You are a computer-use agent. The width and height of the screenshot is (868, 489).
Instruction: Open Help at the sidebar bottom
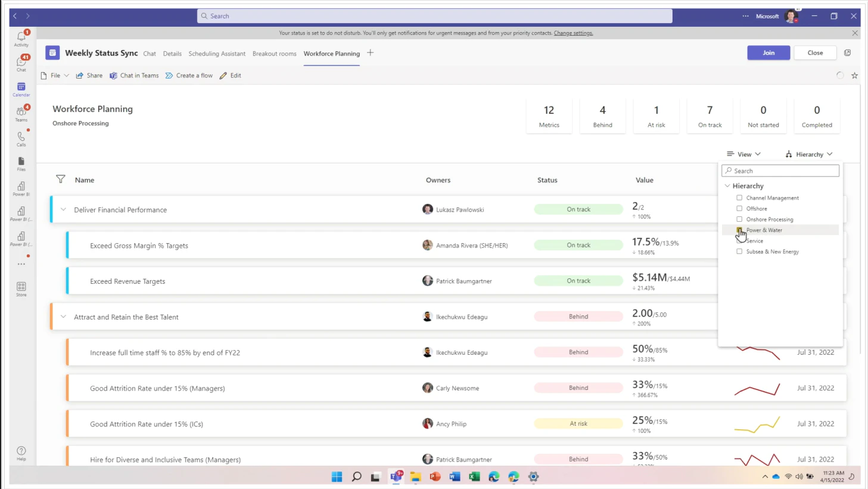(21, 453)
